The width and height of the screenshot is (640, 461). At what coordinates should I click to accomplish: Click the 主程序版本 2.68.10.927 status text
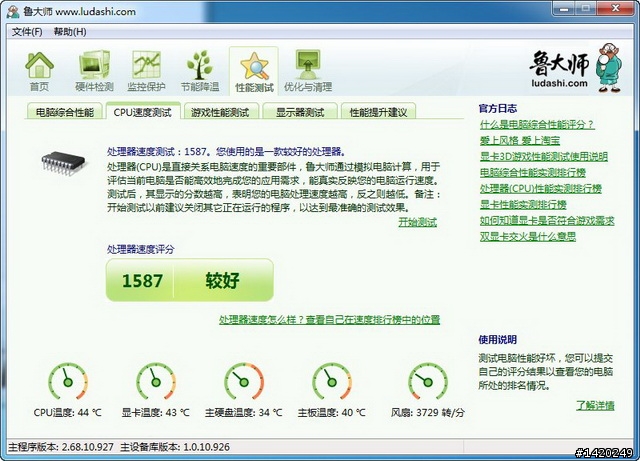[x=61, y=447]
